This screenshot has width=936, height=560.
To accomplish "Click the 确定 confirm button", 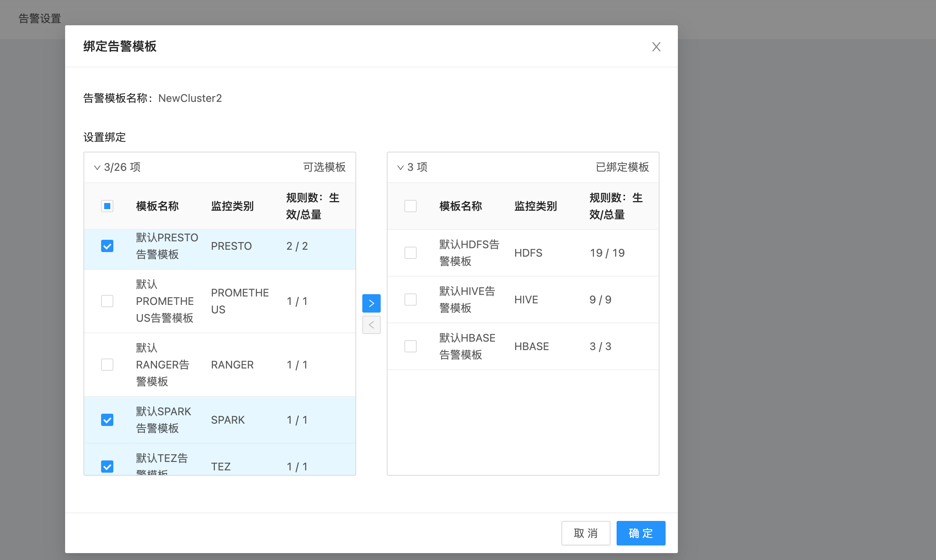I will point(641,533).
